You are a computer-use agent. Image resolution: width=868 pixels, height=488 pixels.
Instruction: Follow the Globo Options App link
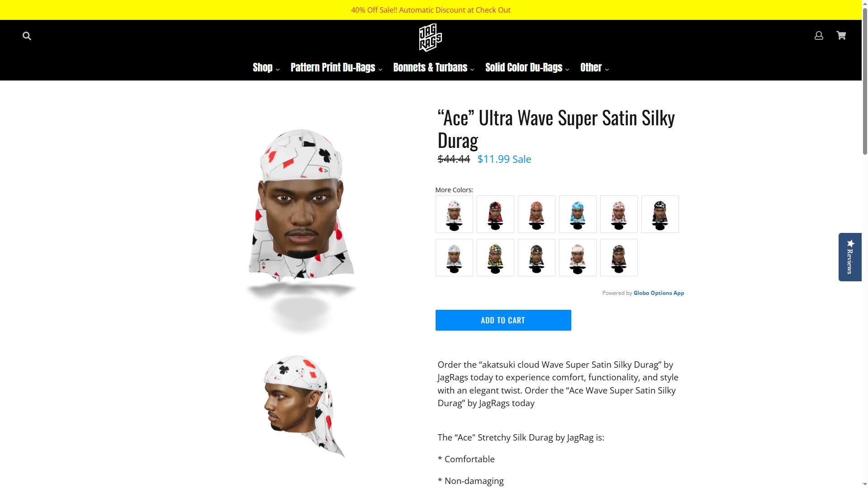[x=659, y=293]
